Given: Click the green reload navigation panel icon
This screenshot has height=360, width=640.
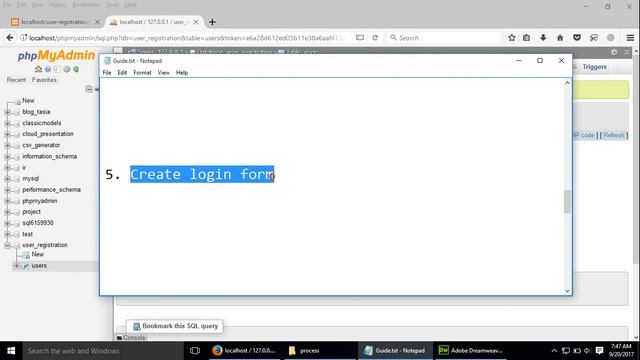Looking at the screenshot, I should (x=76, y=69).
